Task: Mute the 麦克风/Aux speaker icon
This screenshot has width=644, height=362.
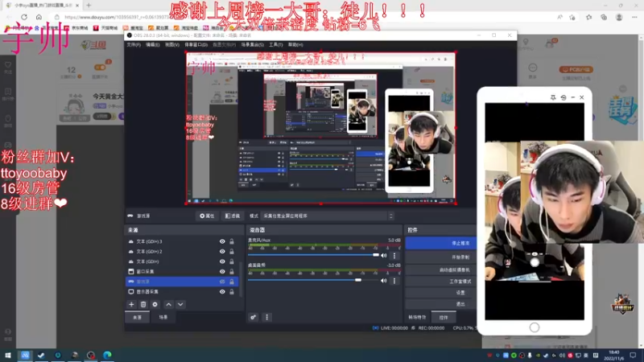Action: point(384,255)
